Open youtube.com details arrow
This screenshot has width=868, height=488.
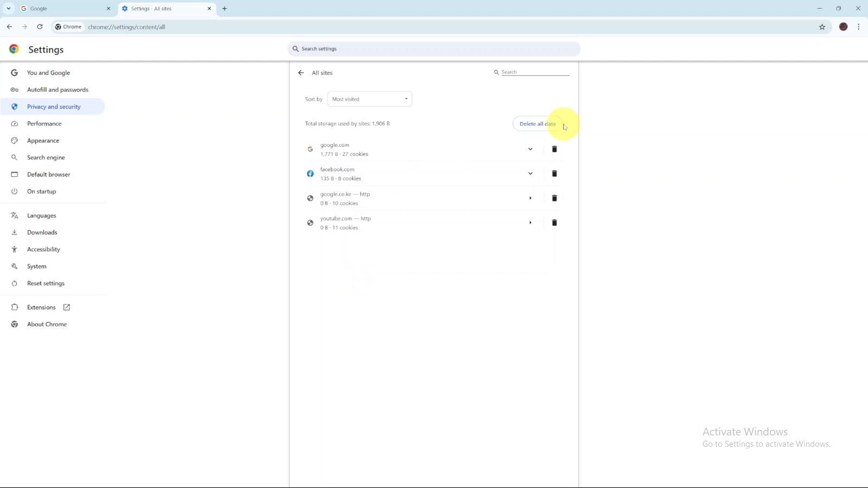pyautogui.click(x=530, y=222)
